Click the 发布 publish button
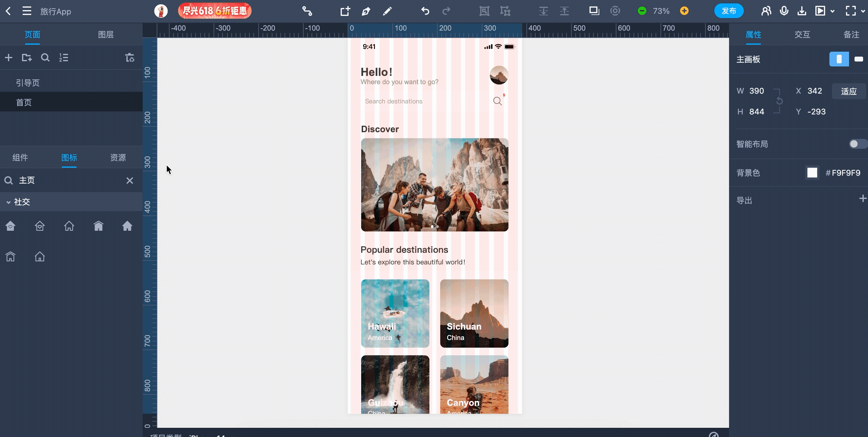This screenshot has width=868, height=437. tap(728, 11)
